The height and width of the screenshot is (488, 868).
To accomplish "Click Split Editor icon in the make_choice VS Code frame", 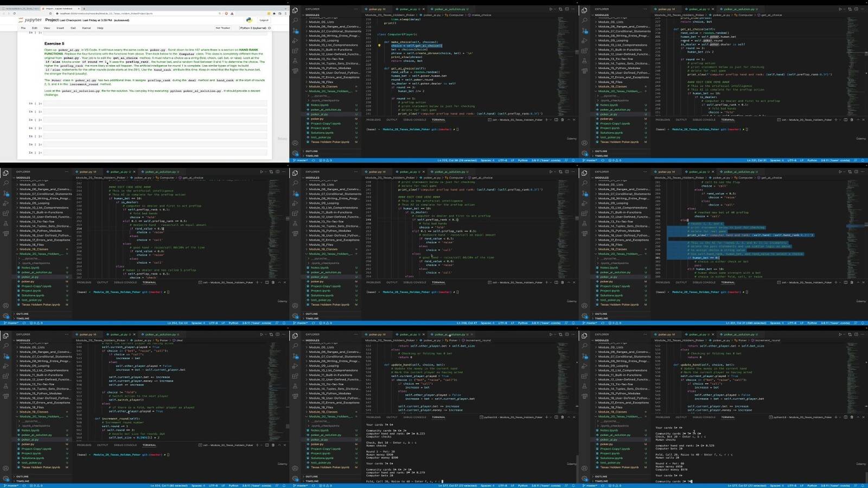I will [567, 9].
